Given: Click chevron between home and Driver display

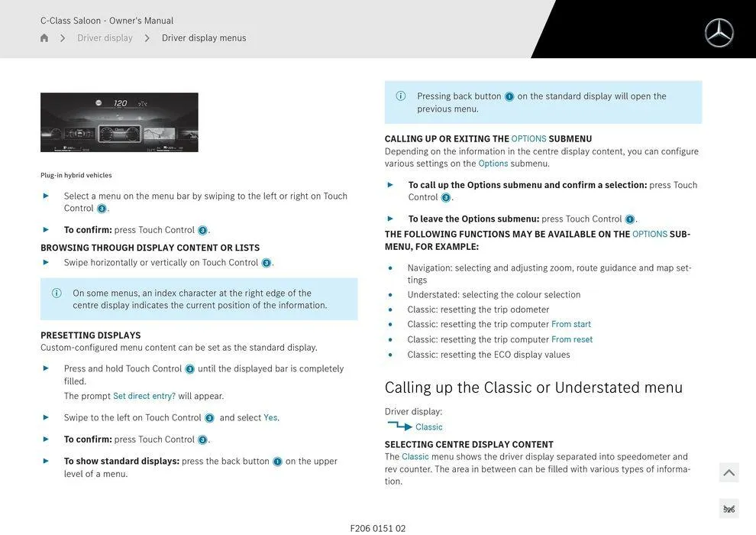Looking at the screenshot, I should pyautogui.click(x=63, y=38).
